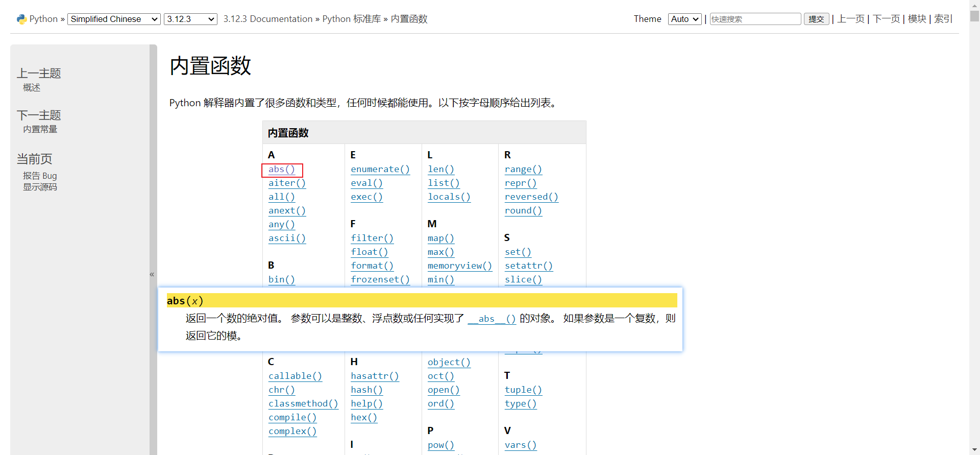
Task: Open the hasattr() function link
Action: click(x=375, y=376)
